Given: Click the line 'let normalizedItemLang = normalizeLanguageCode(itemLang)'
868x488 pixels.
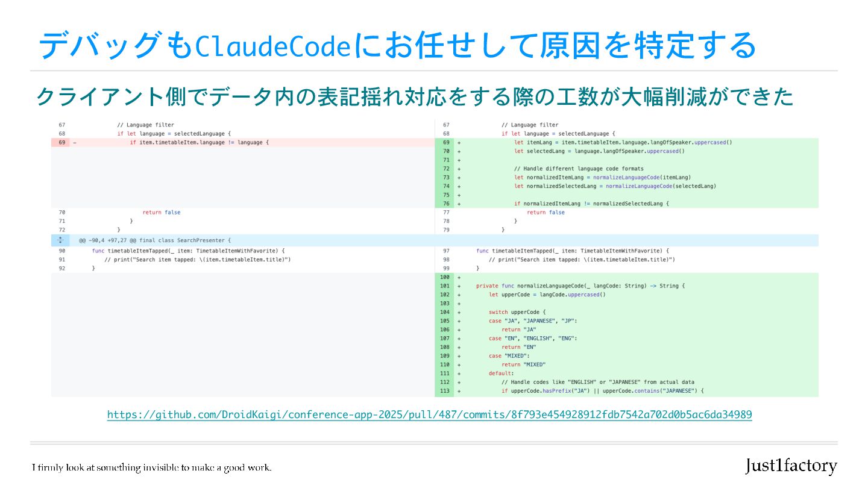Looking at the screenshot, I should point(602,177).
